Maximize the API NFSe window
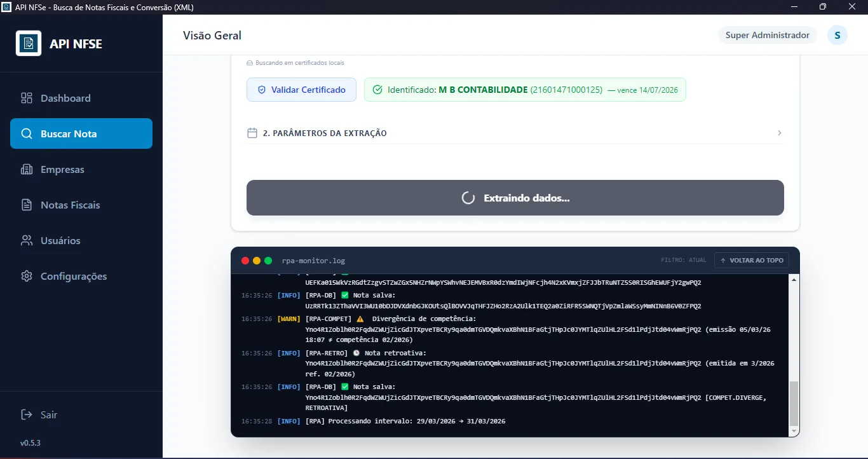Image resolution: width=868 pixels, height=459 pixels. [x=823, y=7]
